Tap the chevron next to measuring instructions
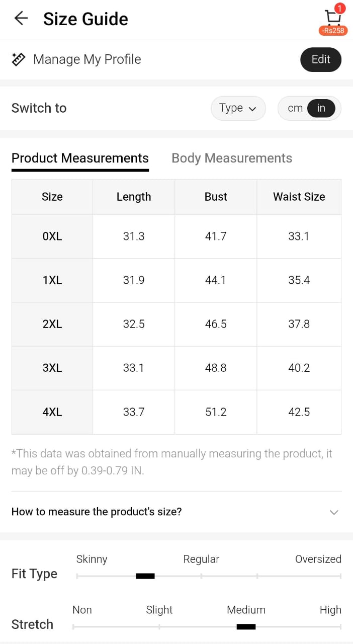The image size is (353, 644). point(334,512)
